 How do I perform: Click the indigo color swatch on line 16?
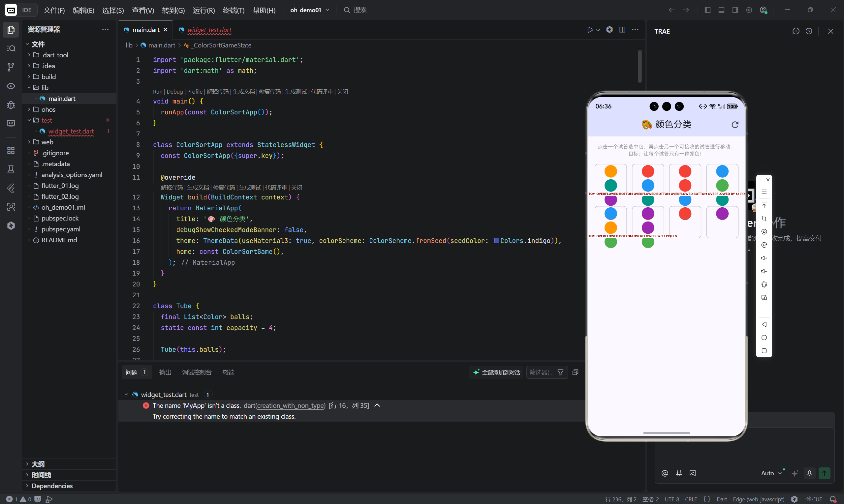[496, 241]
